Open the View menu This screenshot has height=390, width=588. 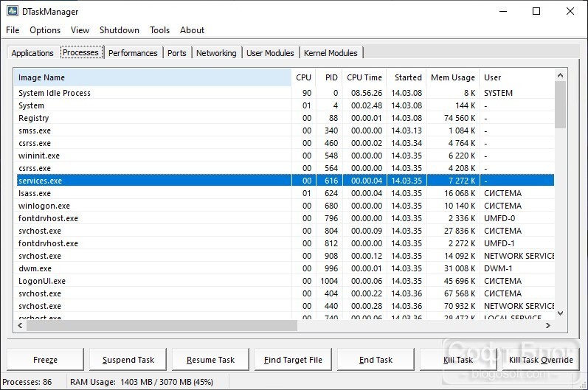(80, 30)
